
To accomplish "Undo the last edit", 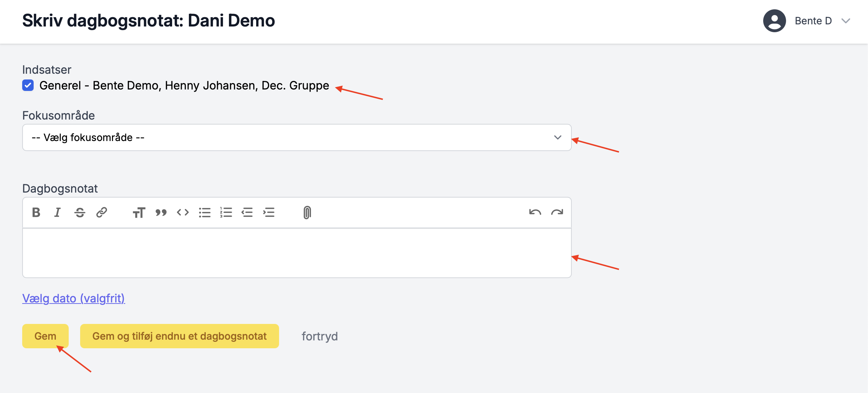I will point(535,213).
